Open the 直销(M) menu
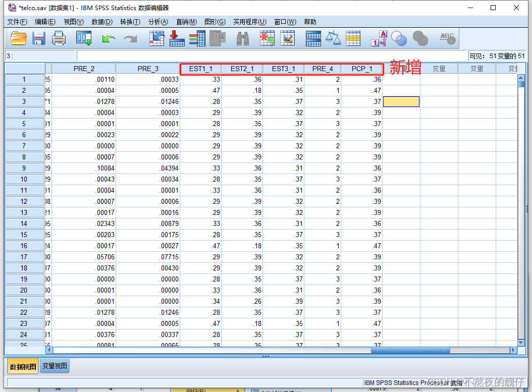This screenshot has width=532, height=392. [186, 22]
